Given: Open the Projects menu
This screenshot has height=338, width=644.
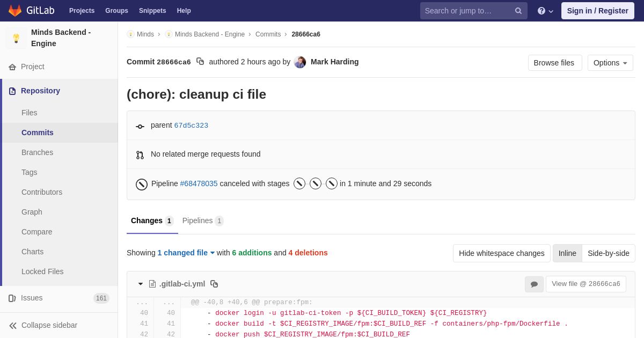Looking at the screenshot, I should pyautogui.click(x=82, y=11).
